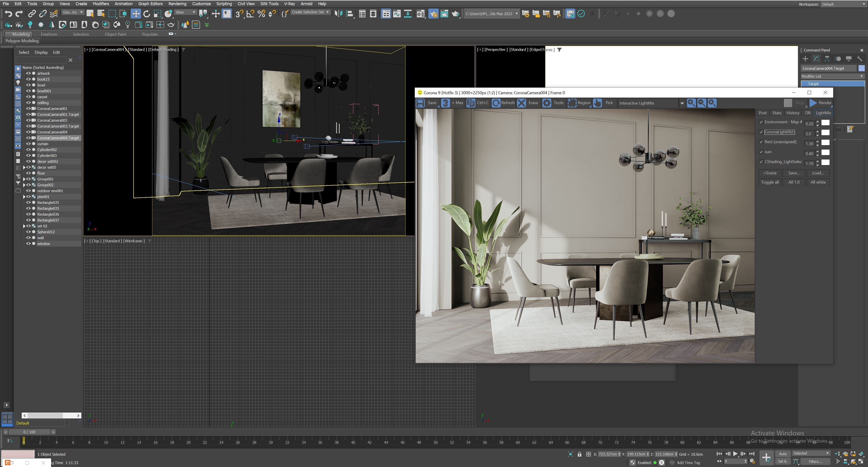Hide the curtain object via eye icon
Image resolution: width=868 pixels, height=467 pixels.
(x=28, y=144)
